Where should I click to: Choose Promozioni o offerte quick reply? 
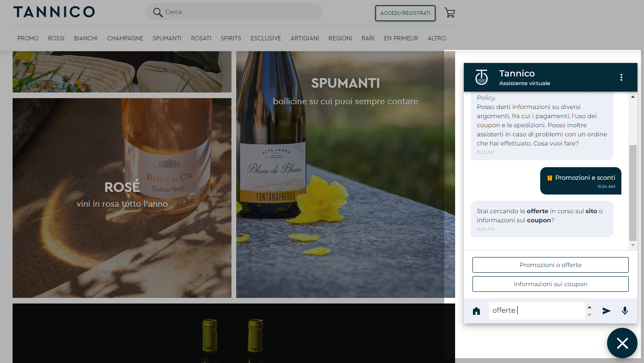[x=551, y=265]
